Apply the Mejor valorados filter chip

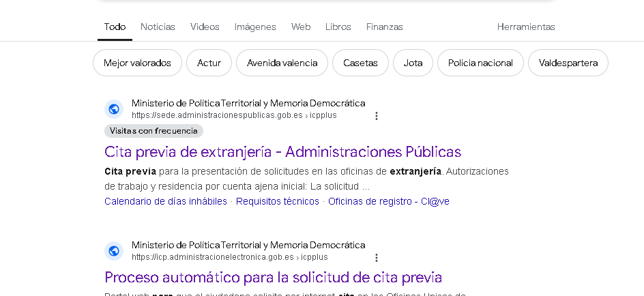pos(137,63)
